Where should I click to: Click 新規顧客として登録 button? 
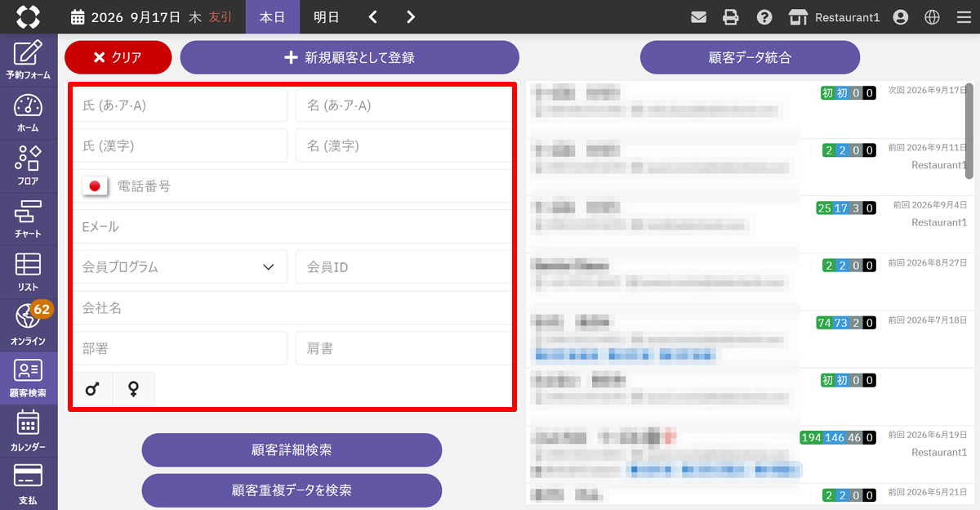coord(350,57)
